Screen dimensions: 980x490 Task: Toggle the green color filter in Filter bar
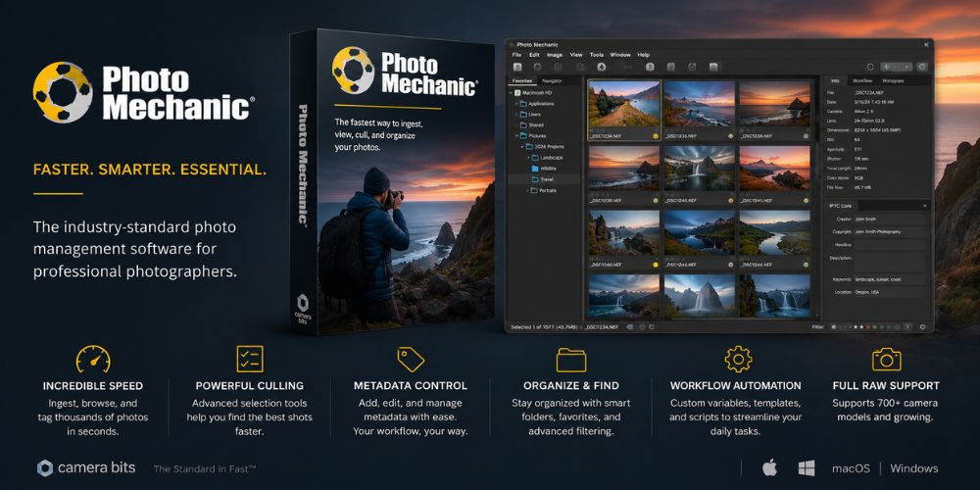[x=875, y=327]
